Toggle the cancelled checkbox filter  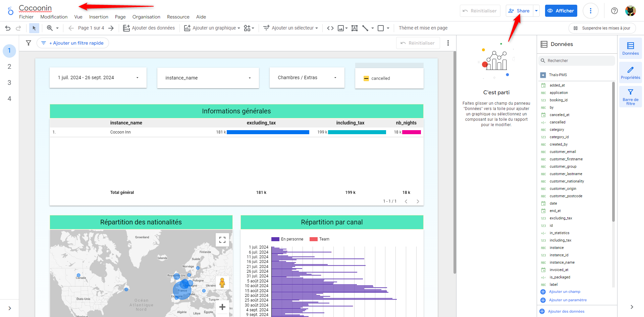coord(366,78)
